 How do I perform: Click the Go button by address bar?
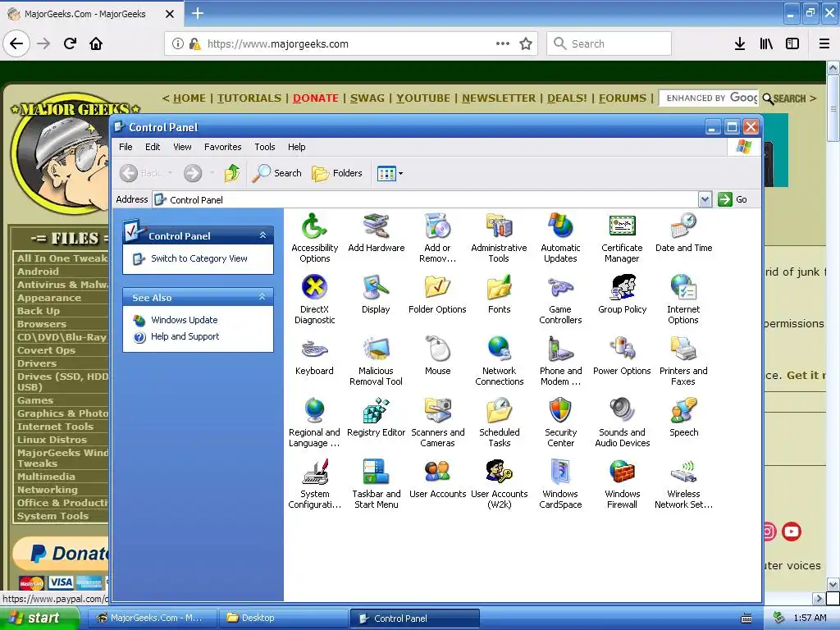[x=733, y=200]
